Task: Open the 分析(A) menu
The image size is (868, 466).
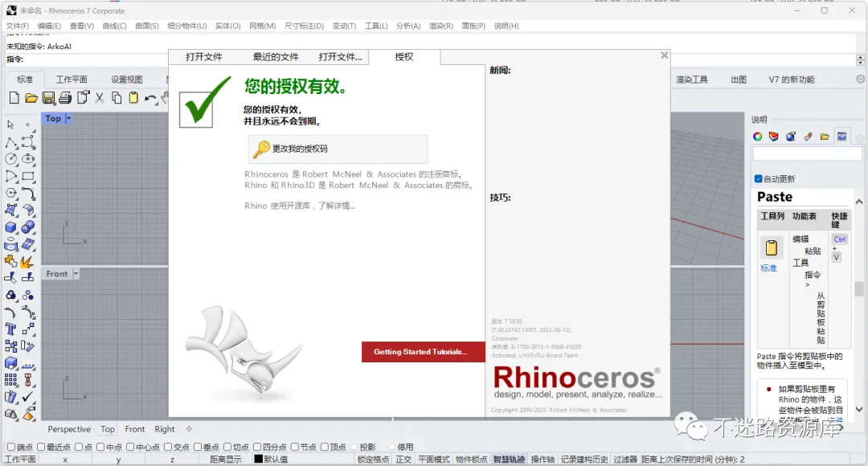Action: click(408, 26)
